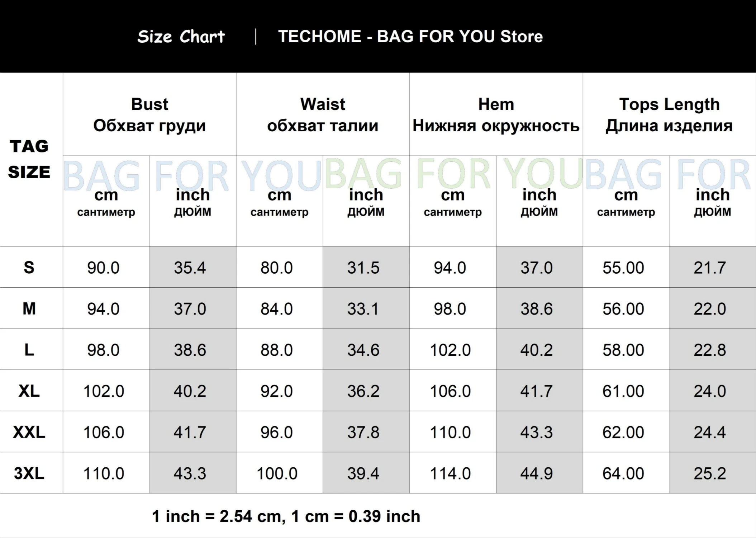Click the XL size row label
This screenshot has width=756, height=538.
tap(29, 391)
